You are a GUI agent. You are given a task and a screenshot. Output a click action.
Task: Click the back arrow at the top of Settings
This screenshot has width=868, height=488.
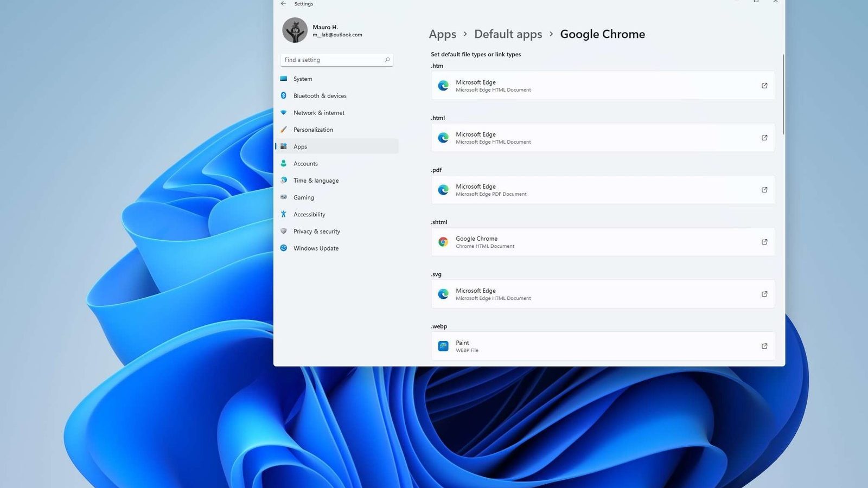(283, 4)
